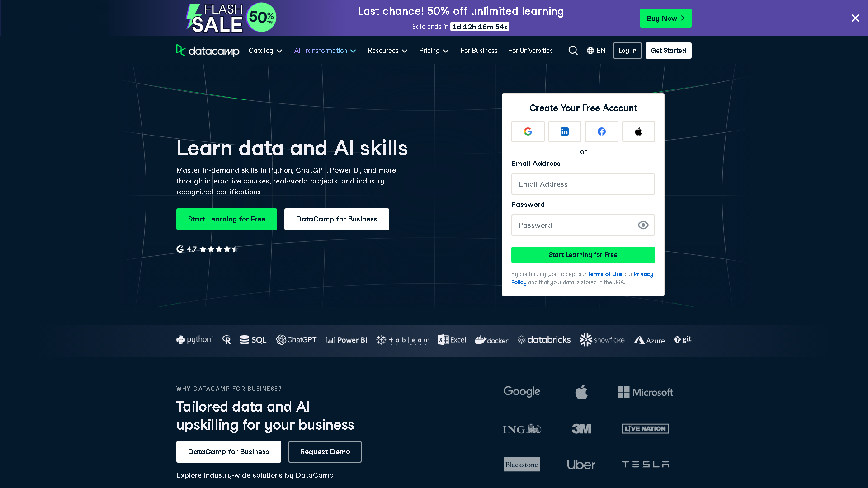This screenshot has height=488, width=868.
Task: Select the Python technology logo
Action: point(194,339)
